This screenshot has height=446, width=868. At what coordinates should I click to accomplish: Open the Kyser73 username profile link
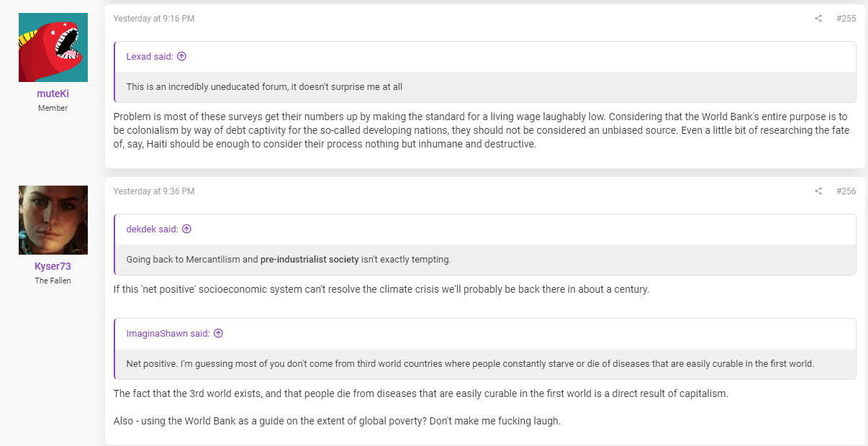point(53,266)
